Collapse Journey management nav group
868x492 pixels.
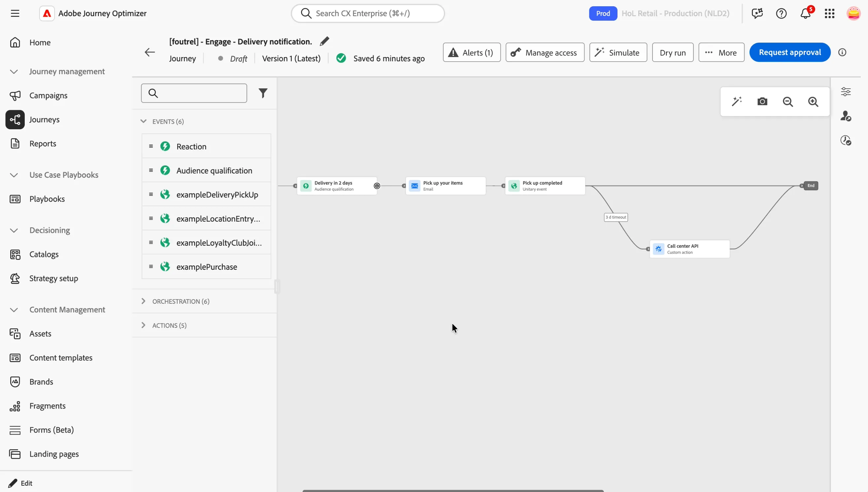(14, 72)
